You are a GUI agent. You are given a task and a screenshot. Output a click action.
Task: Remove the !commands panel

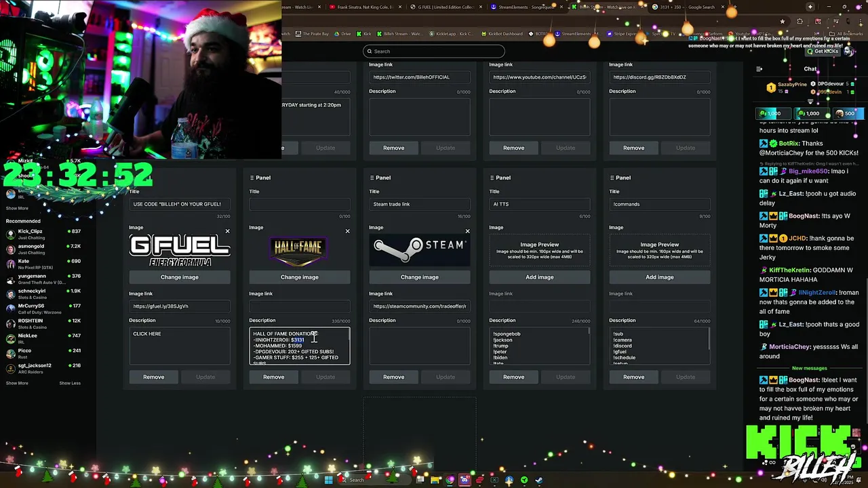[633, 377]
